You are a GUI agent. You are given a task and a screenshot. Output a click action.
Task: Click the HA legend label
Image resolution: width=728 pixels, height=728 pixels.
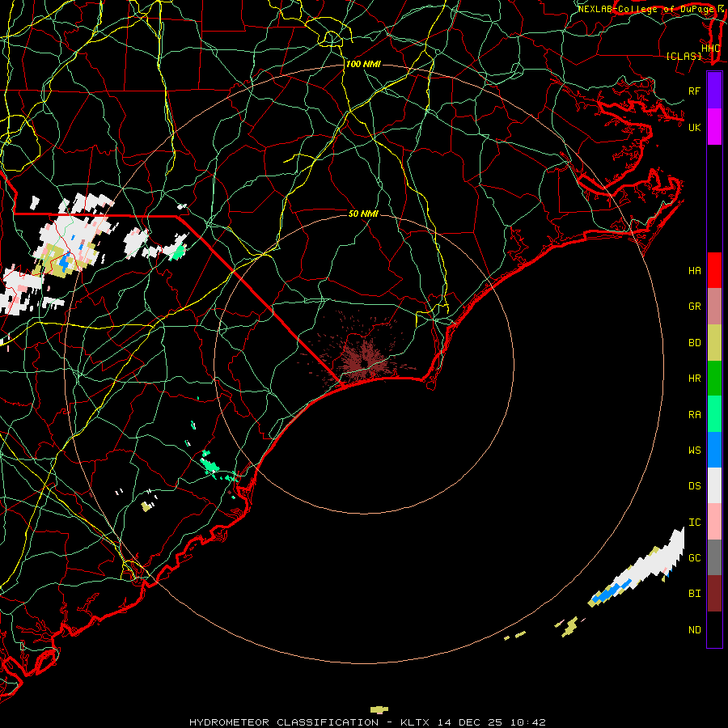[x=695, y=271]
